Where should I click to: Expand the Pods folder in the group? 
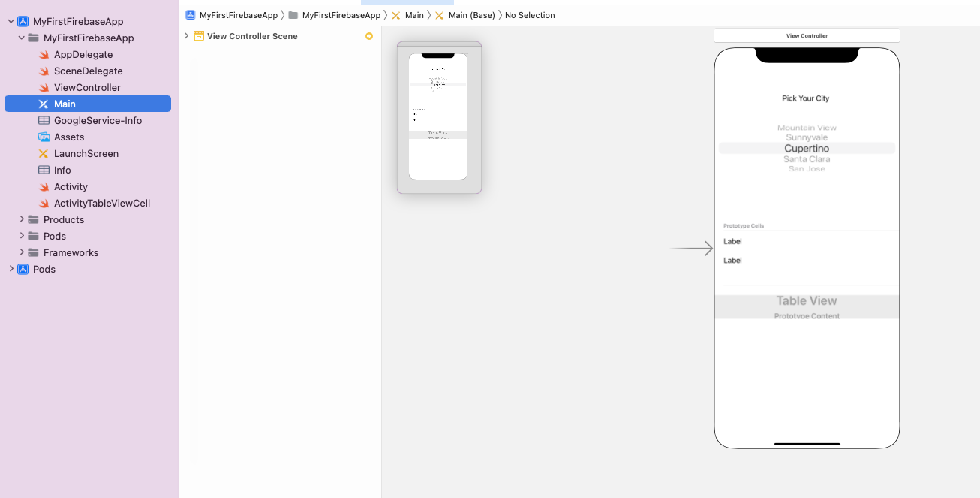22,237
